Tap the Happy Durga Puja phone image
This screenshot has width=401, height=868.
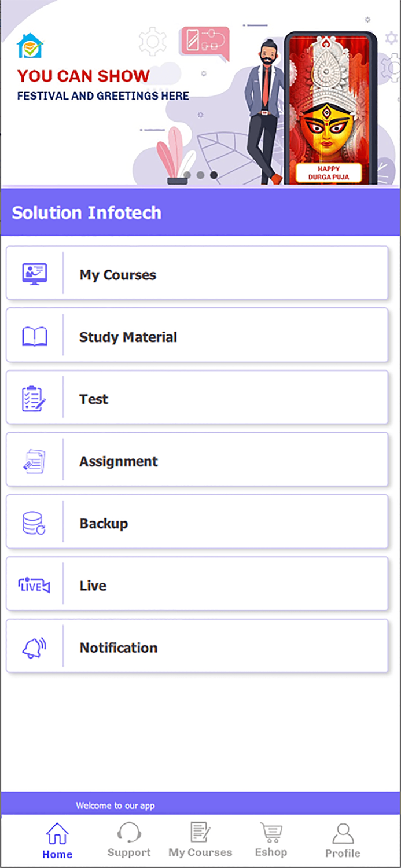pos(329,109)
